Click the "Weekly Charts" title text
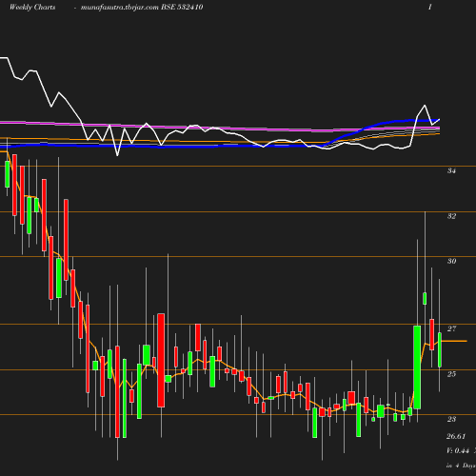The height and width of the screenshot is (476, 476). click(x=32, y=7)
